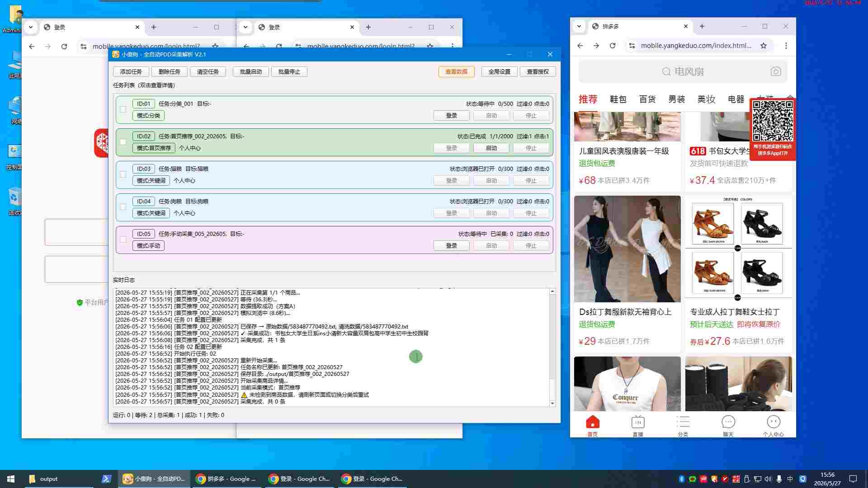Check the checkbox for task ID:02
This screenshot has height=488, width=868.
(x=123, y=142)
